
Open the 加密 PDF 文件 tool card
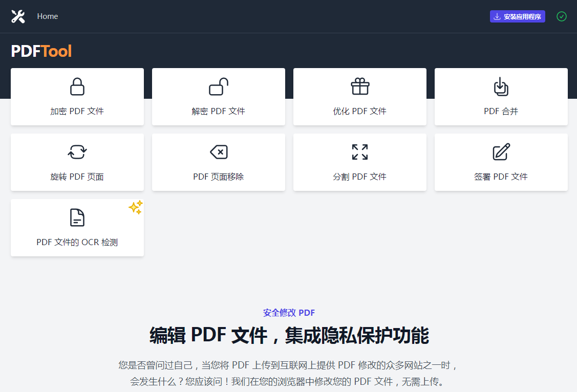(77, 97)
